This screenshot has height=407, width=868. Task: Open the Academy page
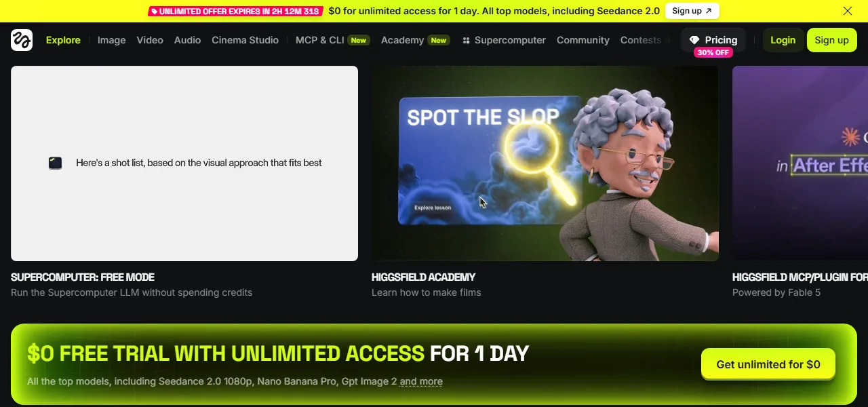402,40
